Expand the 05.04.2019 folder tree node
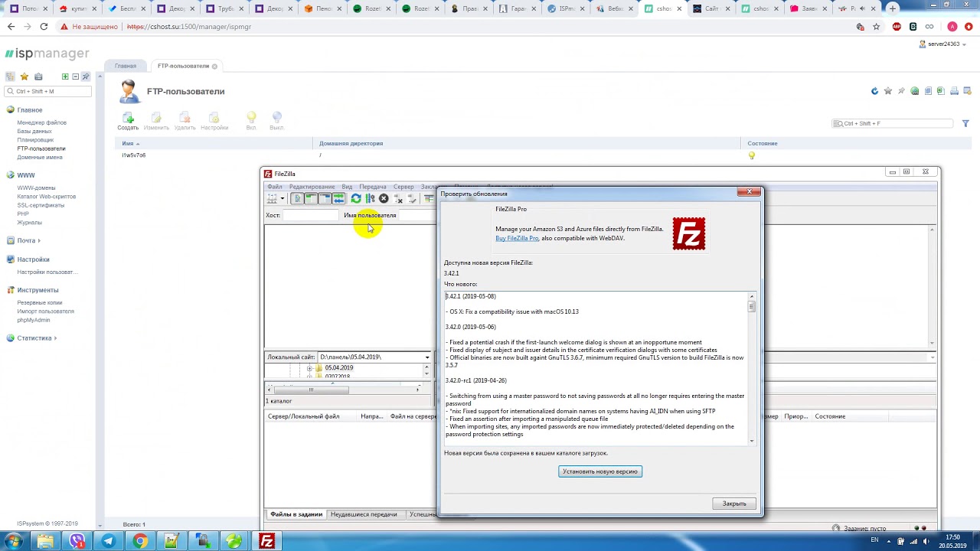The width and height of the screenshot is (980, 551). [x=309, y=368]
